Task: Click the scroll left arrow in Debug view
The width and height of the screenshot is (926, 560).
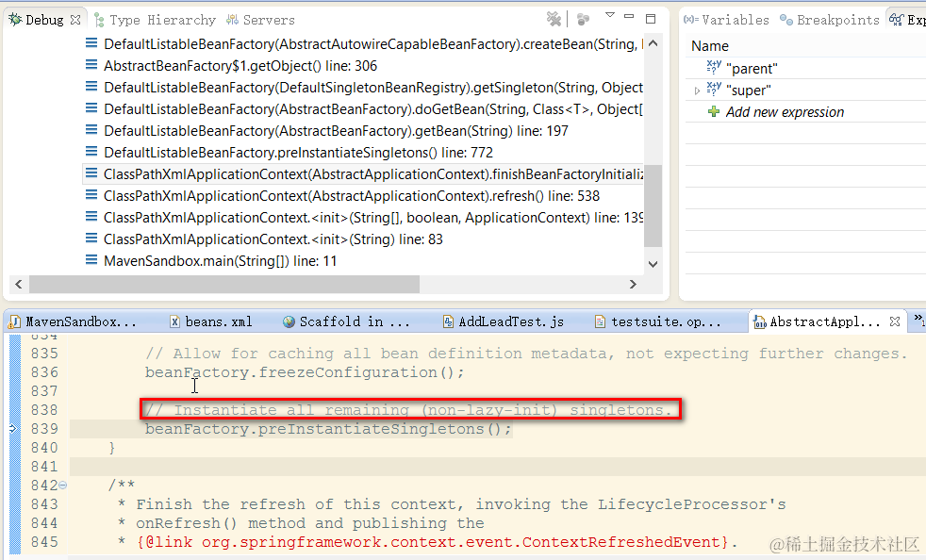Action: click(x=18, y=284)
